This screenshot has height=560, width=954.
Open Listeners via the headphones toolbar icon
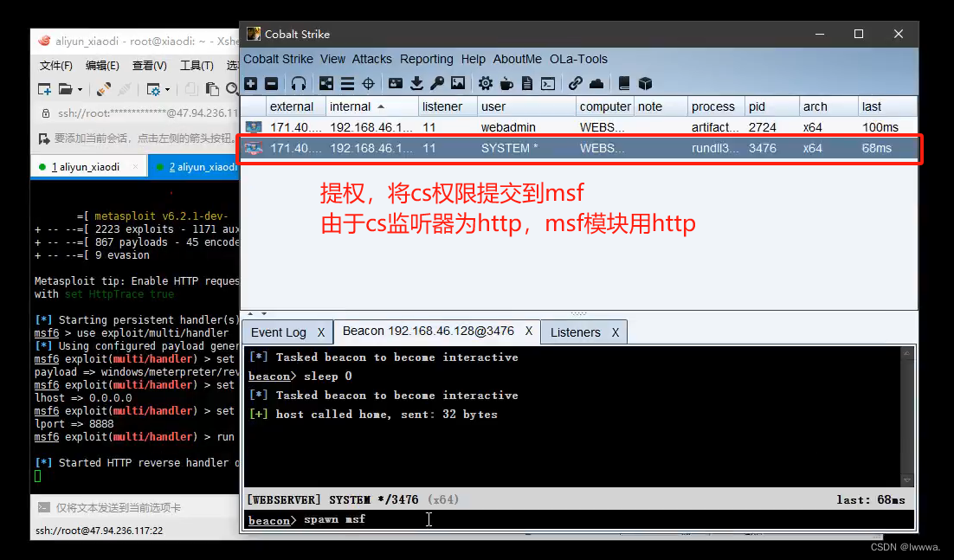298,83
